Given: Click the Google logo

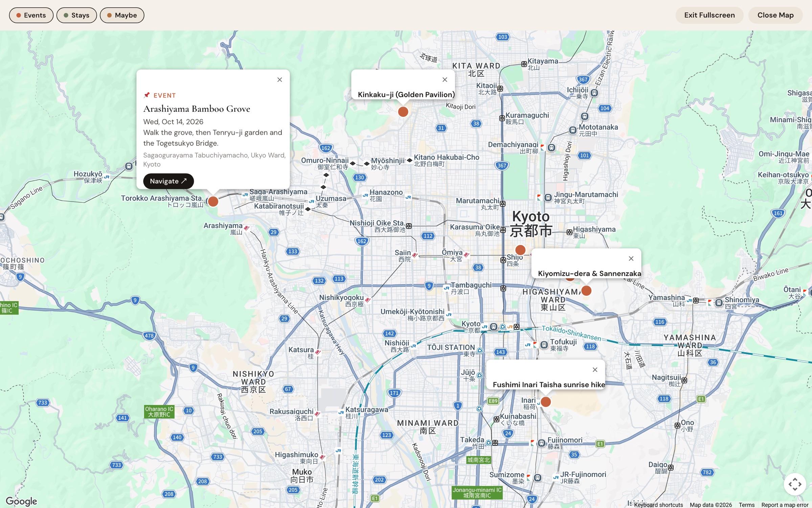Looking at the screenshot, I should 21,501.
